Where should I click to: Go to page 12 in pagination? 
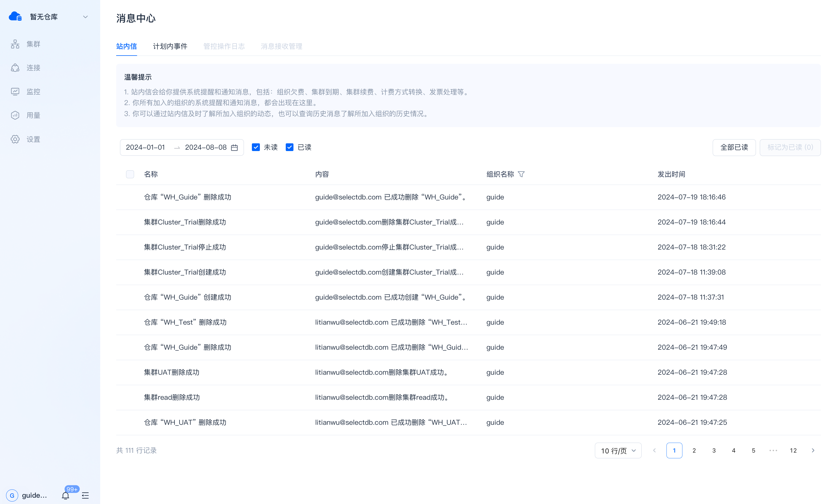[x=793, y=451]
